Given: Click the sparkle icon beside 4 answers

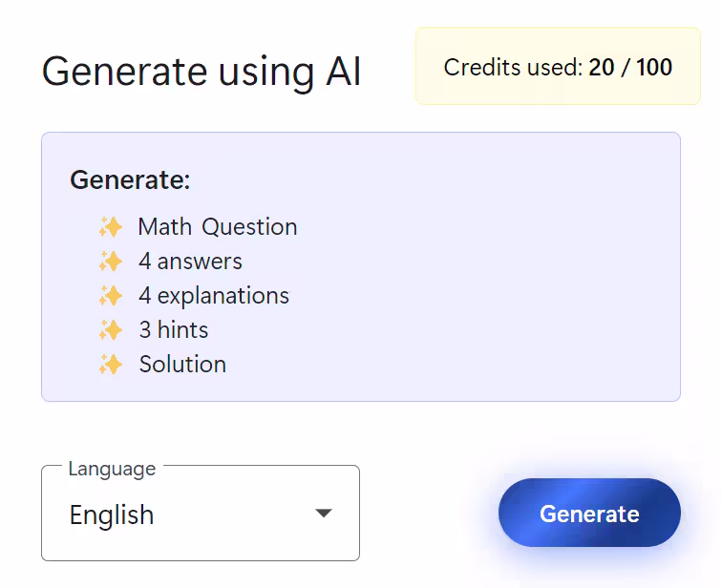Looking at the screenshot, I should point(111,262).
